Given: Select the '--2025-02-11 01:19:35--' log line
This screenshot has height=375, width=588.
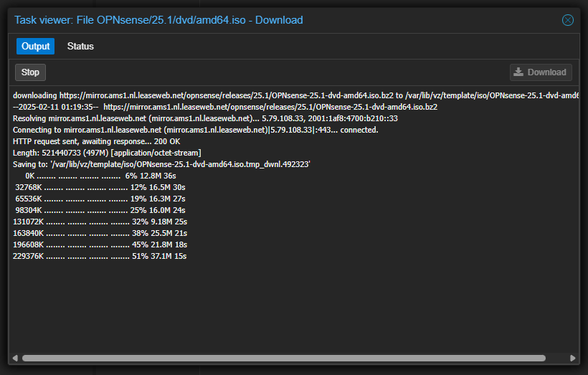Looking at the screenshot, I should (225, 107).
